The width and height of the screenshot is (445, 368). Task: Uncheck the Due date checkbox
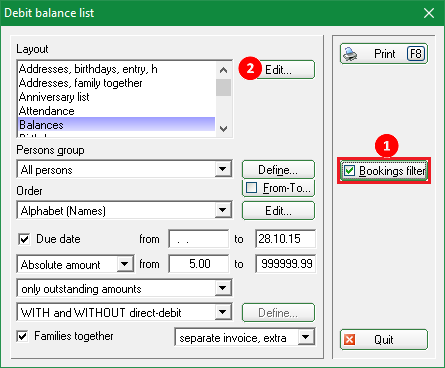(24, 239)
